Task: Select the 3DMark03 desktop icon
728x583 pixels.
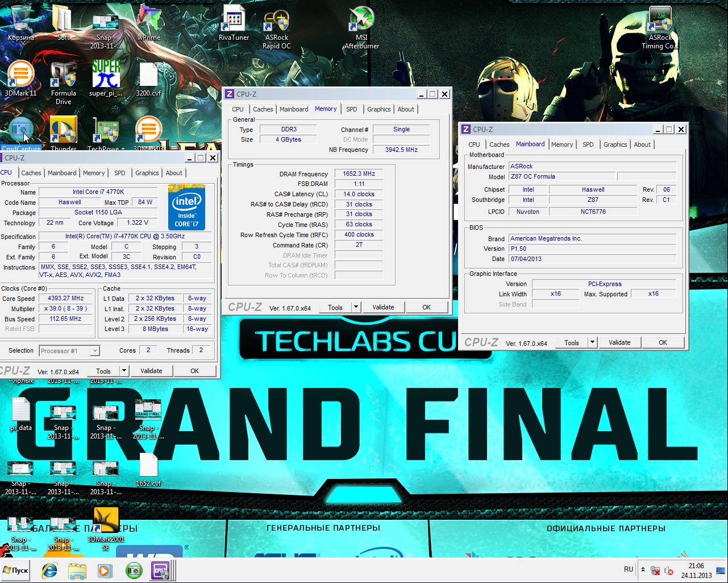Action: click(x=148, y=134)
